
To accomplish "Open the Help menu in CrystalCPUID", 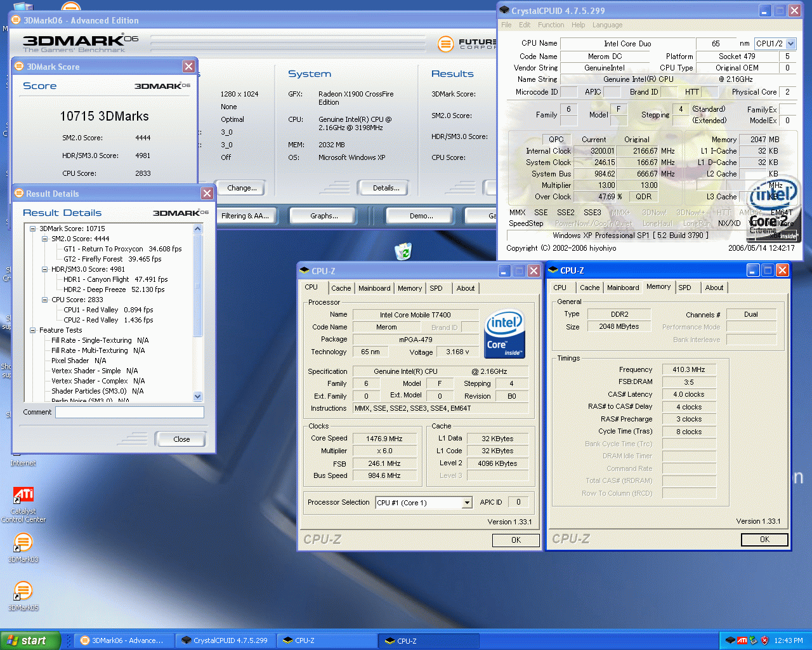I will click(x=578, y=25).
